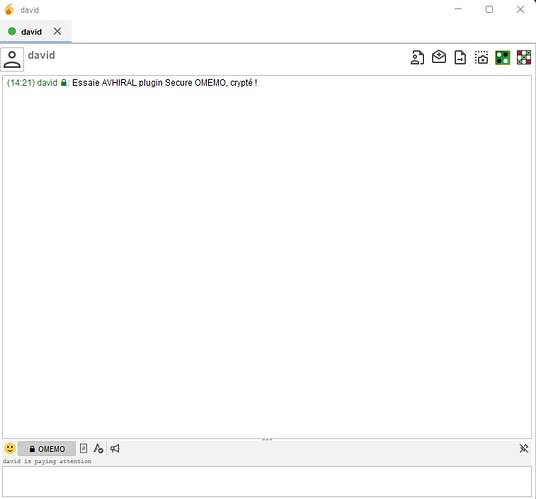Switch to the david chat tab
Screen dimensions: 536x499
tap(31, 32)
